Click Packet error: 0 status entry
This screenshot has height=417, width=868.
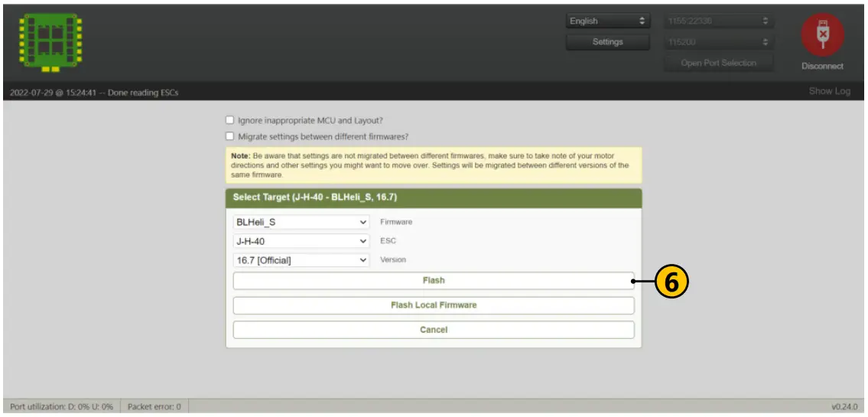click(154, 406)
